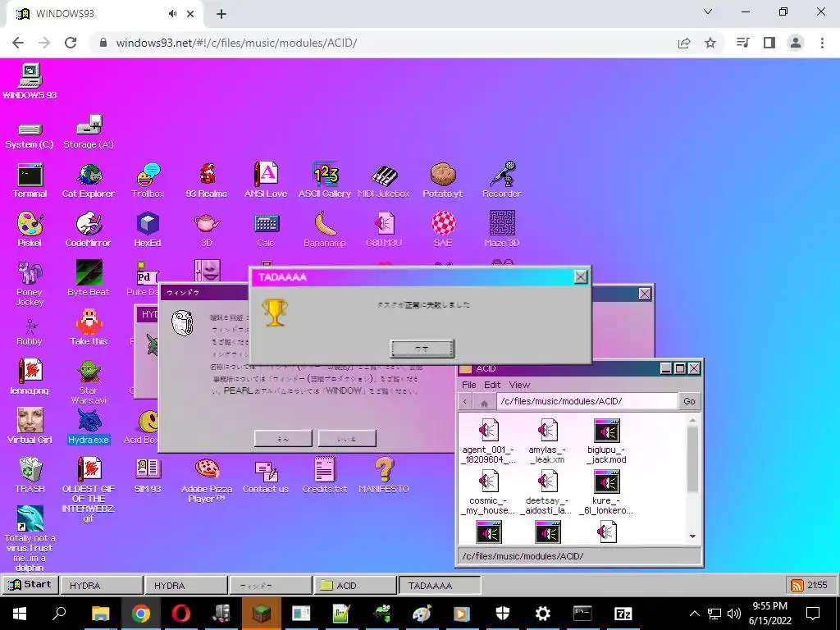Click the right decline button in Japanese dialog
840x630 pixels.
(347, 438)
